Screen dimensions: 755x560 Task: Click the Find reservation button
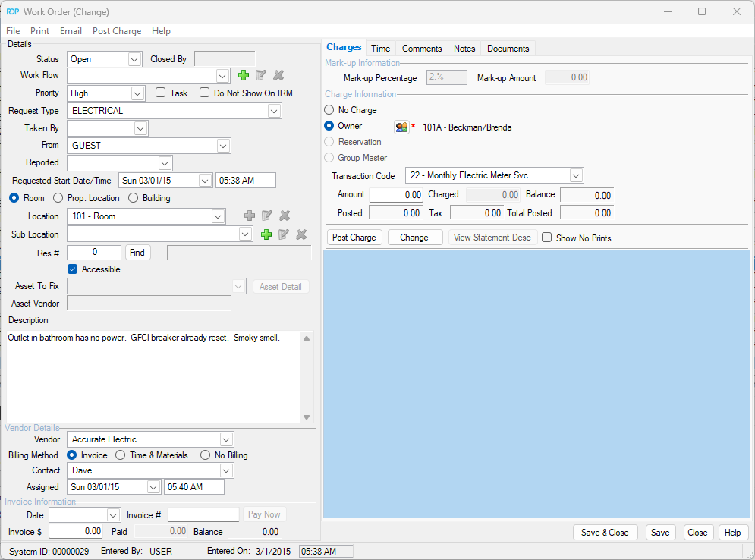(x=137, y=253)
